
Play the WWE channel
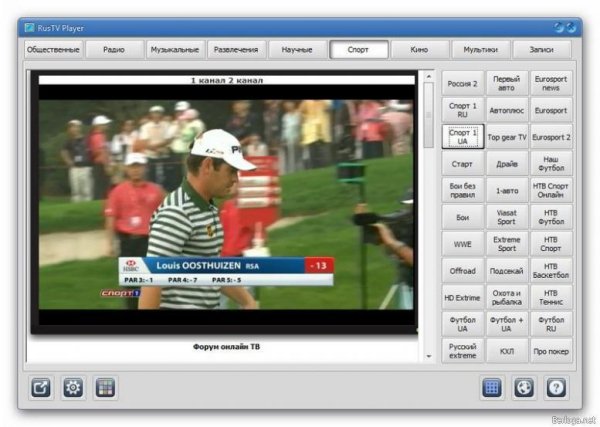pyautogui.click(x=463, y=244)
